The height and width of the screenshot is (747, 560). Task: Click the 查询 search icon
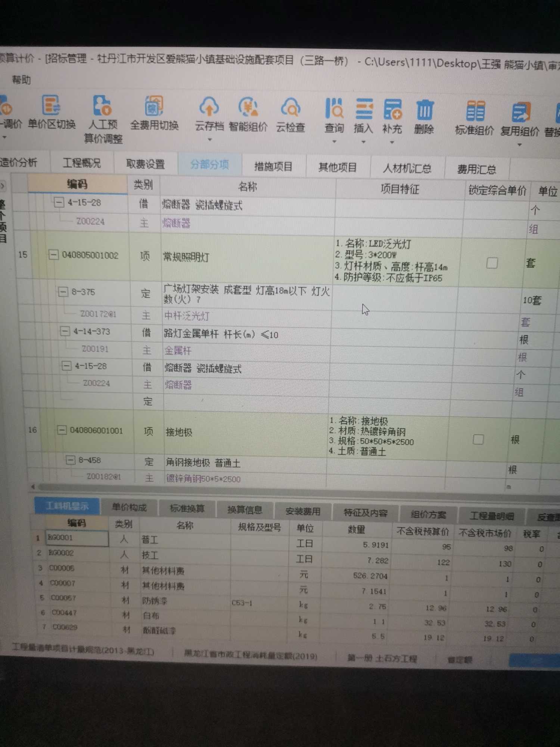click(334, 109)
